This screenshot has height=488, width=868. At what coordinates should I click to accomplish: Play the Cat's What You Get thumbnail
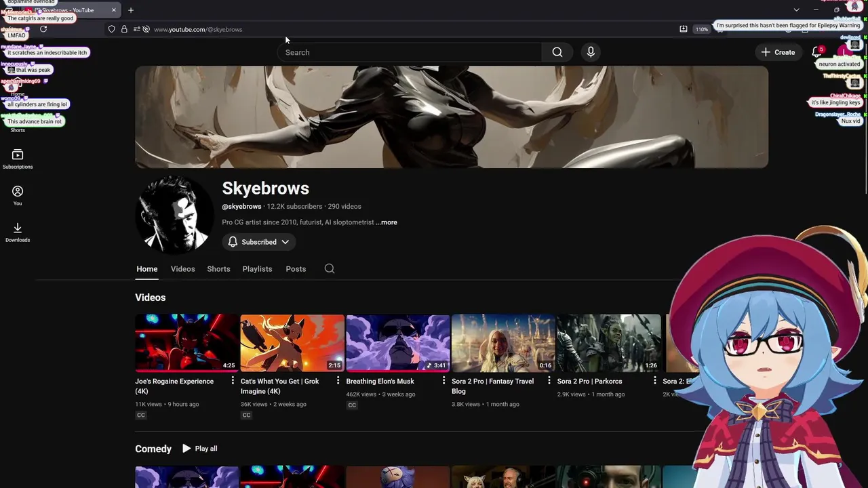coord(292,343)
